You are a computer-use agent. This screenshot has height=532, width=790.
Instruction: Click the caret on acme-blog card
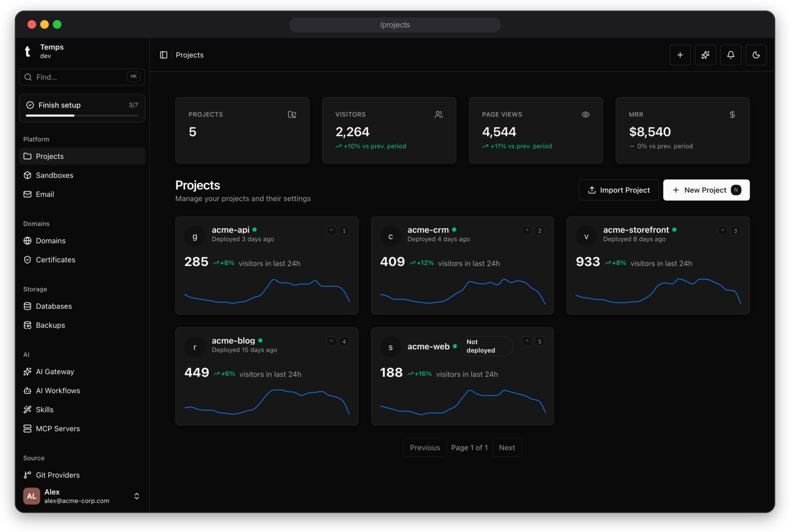pyautogui.click(x=331, y=342)
